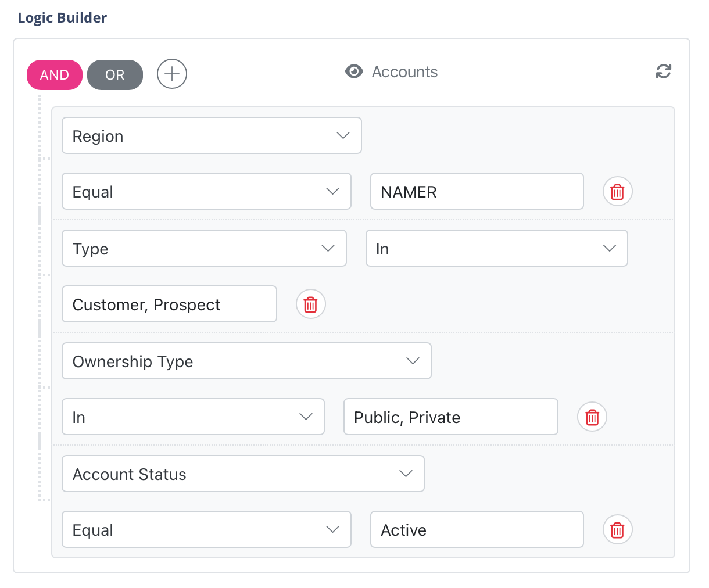Select the AND logic operator
The width and height of the screenshot is (709, 588).
[54, 74]
